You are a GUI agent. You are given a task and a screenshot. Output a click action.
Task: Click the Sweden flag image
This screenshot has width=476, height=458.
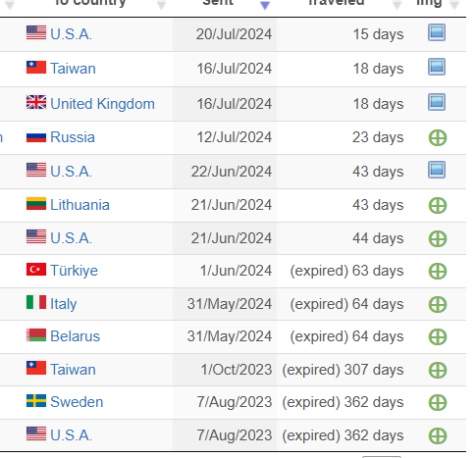pyautogui.click(x=36, y=401)
